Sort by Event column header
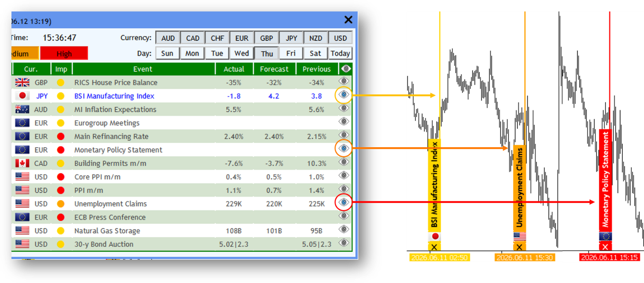Viewport: 644px width, 283px height. point(143,69)
